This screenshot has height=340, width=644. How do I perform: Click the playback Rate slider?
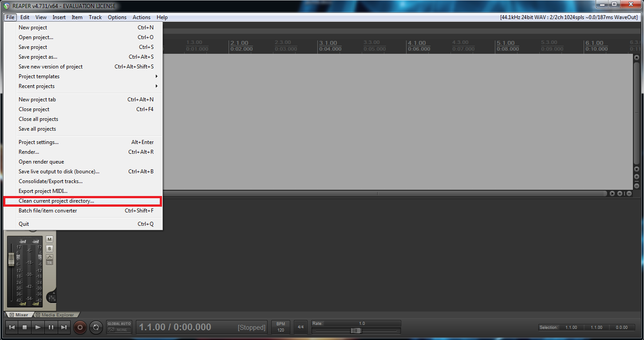(356, 330)
